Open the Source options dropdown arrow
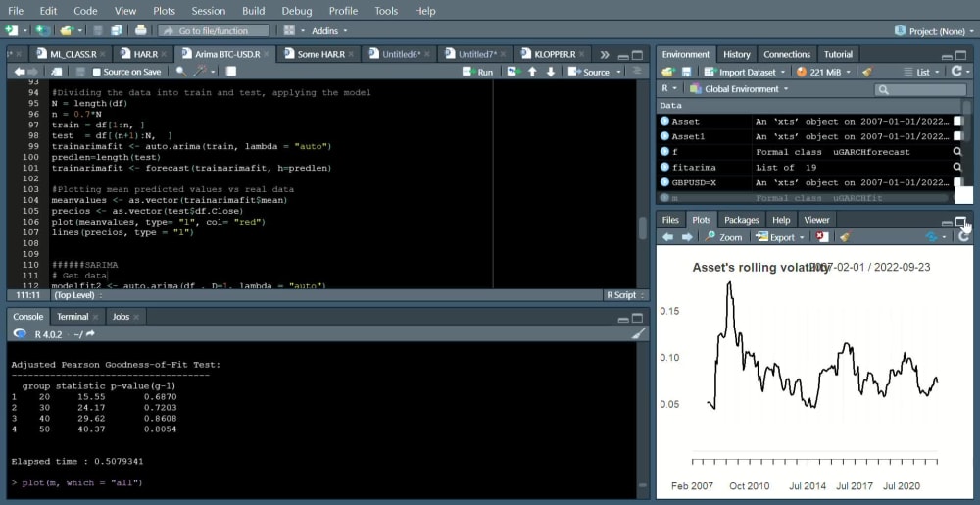Screen dimensions: 980x505 coord(618,72)
